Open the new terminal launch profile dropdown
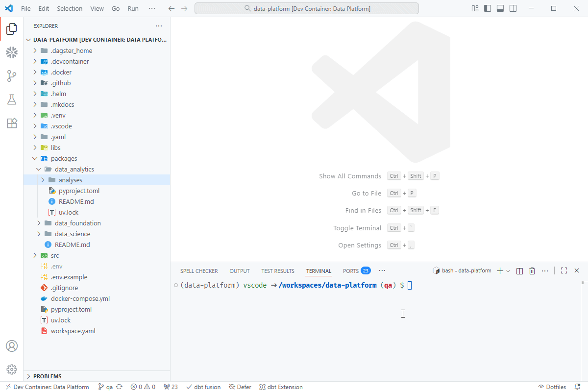This screenshot has height=392, width=588. tap(508, 271)
